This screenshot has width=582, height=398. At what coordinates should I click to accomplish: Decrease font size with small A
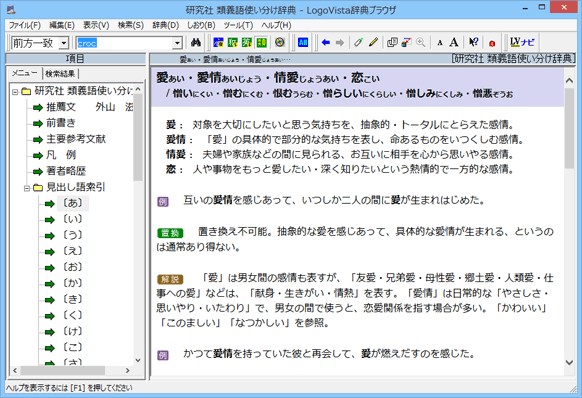pyautogui.click(x=440, y=43)
